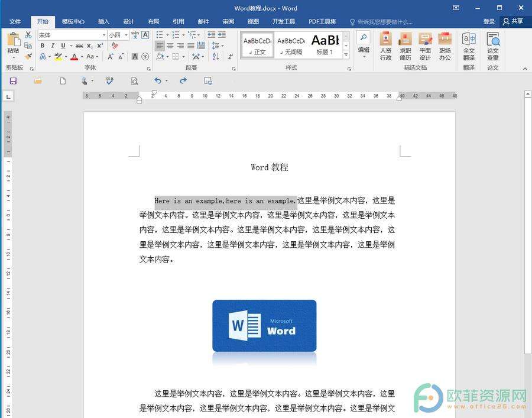The image size is (532, 418).
Task: Open 平面设计 design templates
Action: coord(425,46)
